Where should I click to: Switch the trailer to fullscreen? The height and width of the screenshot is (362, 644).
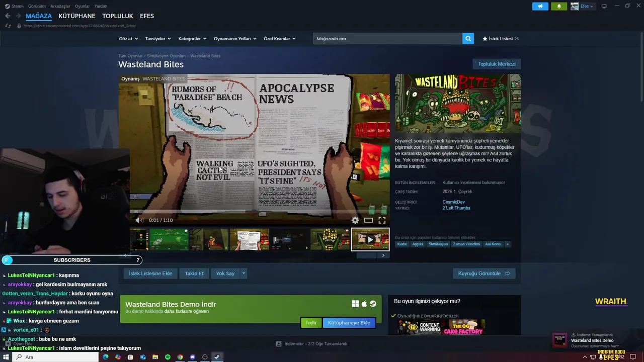point(382,220)
